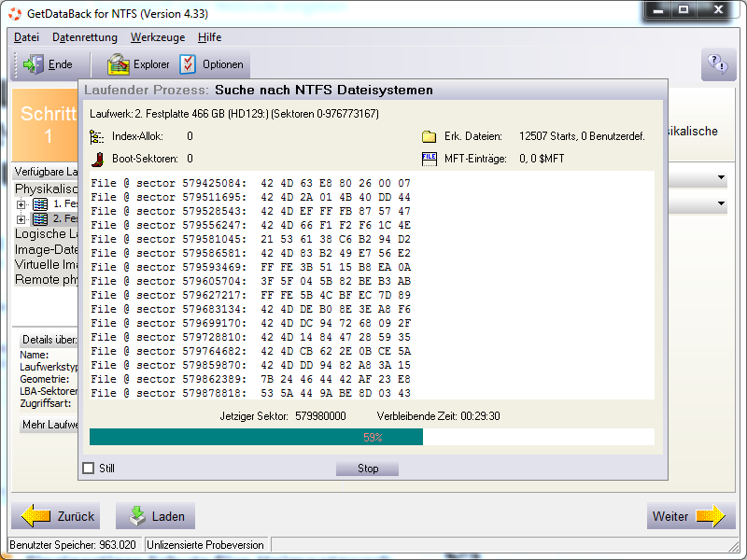Click the Optionen toolbar label
Screen dimensions: 747x560
[x=223, y=64]
